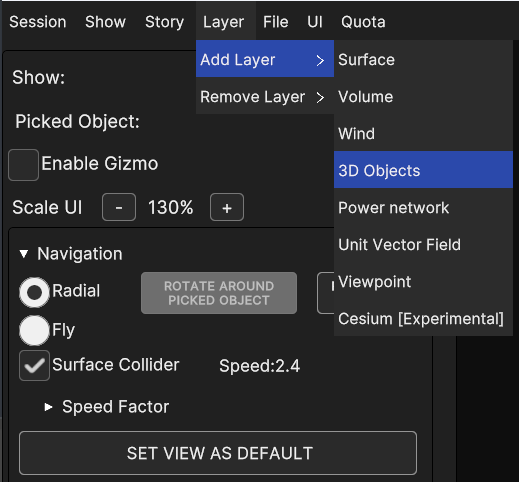
Task: Open the Quota menu
Action: tap(363, 22)
